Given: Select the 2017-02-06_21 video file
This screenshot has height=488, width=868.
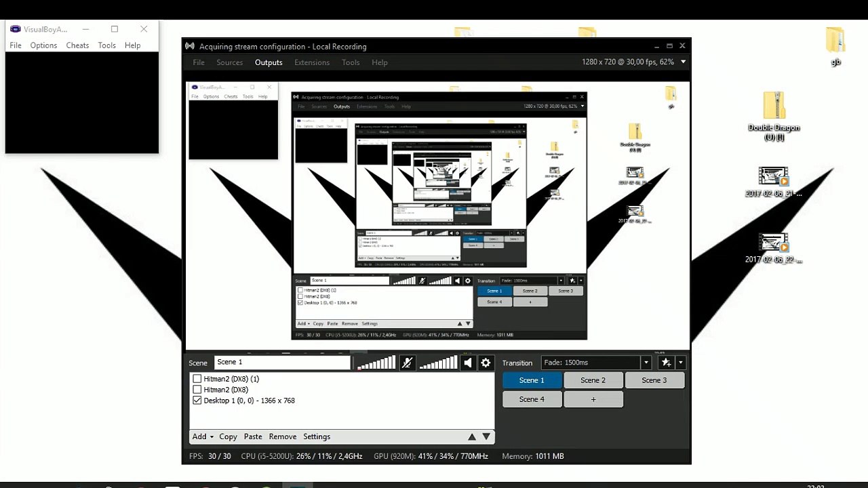Looking at the screenshot, I should click(x=774, y=182).
